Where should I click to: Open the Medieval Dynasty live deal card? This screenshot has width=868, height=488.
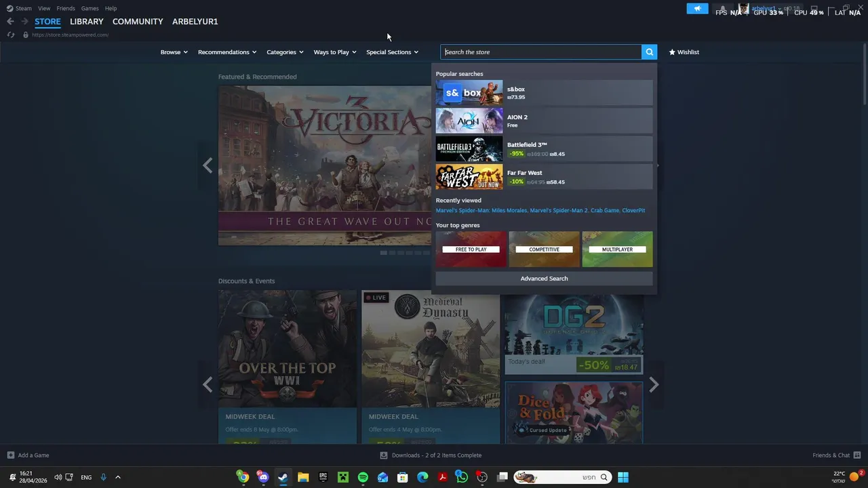431,367
